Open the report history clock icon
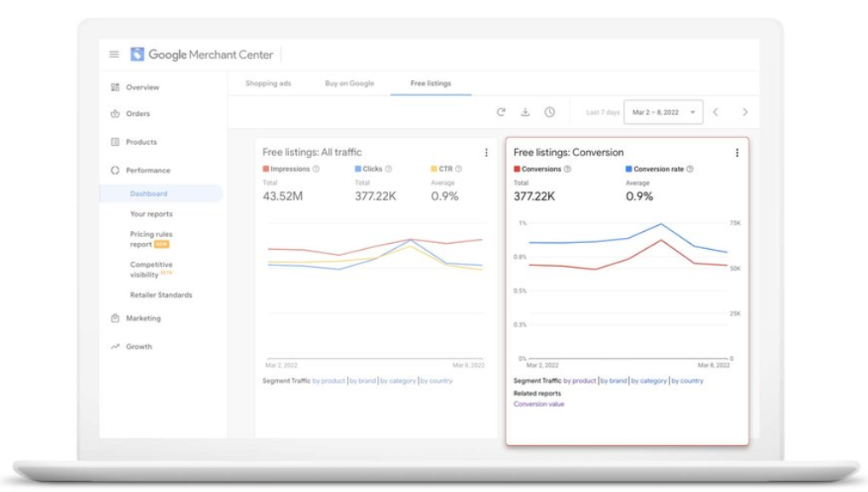This screenshot has width=868, height=492. [x=552, y=111]
